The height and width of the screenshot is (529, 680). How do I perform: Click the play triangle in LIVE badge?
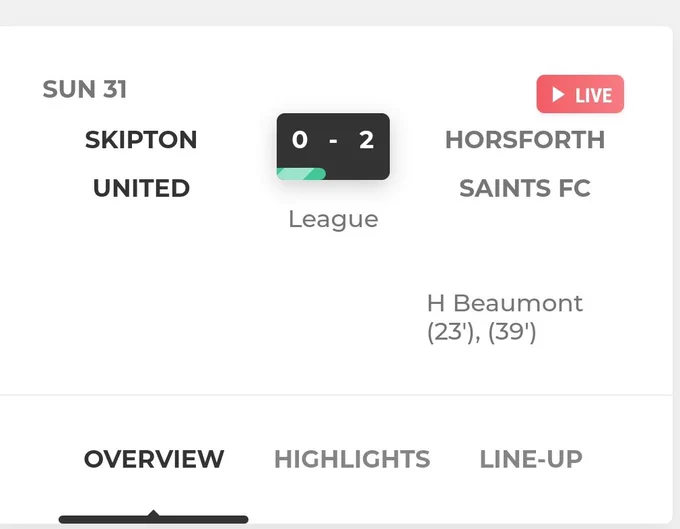pos(558,95)
